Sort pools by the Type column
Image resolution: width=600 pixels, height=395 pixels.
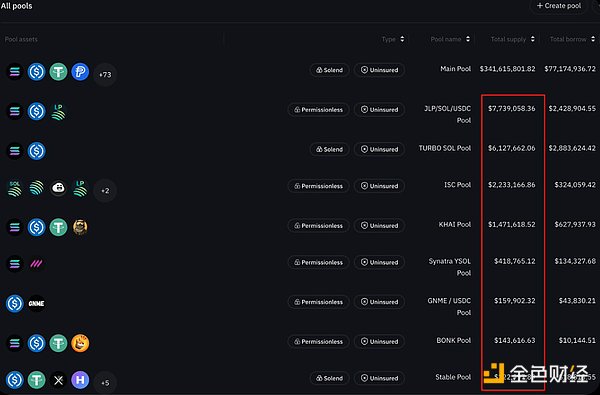393,39
